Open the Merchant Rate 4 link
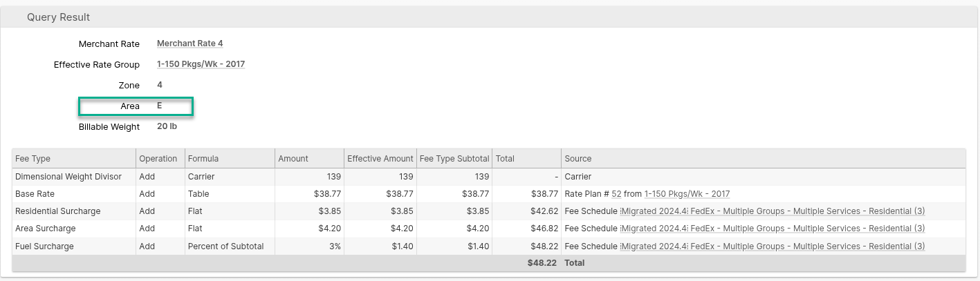The image size is (980, 281). pos(189,43)
